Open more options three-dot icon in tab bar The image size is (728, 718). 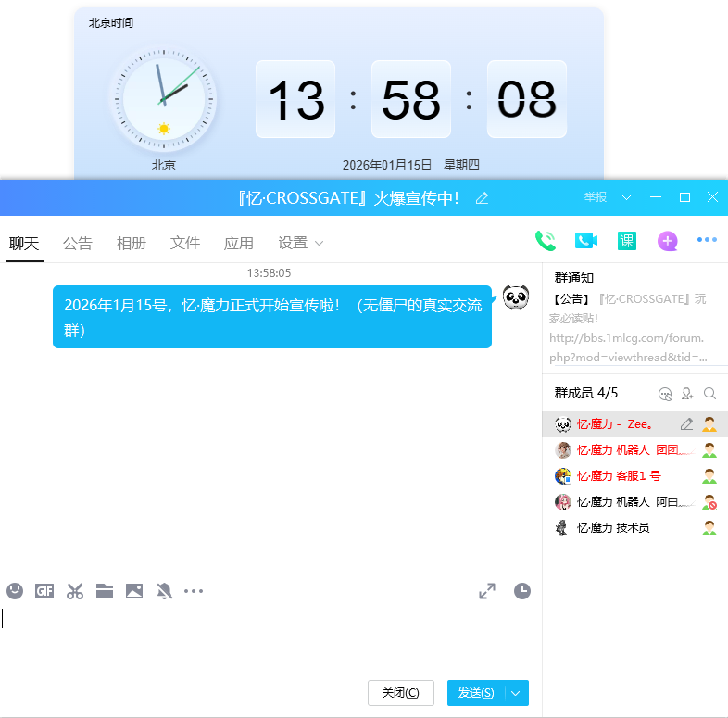[707, 240]
